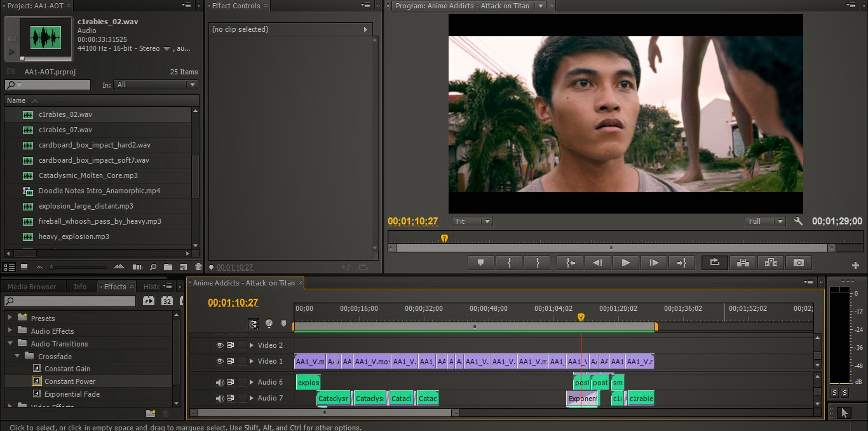Image resolution: width=868 pixels, height=431 pixels.
Task: Click the New Item icon in Project panel
Action: point(183,268)
